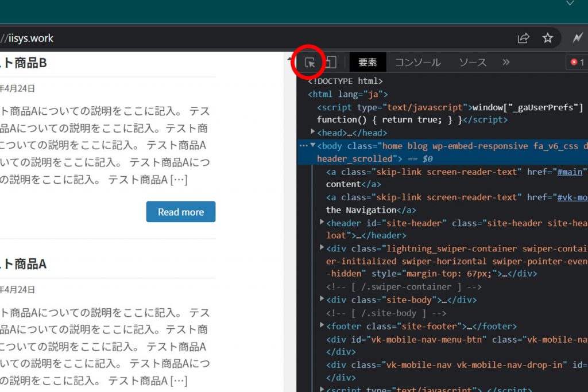588x392 pixels.
Task: Follow the #main href link in the DOM
Action: click(x=570, y=172)
